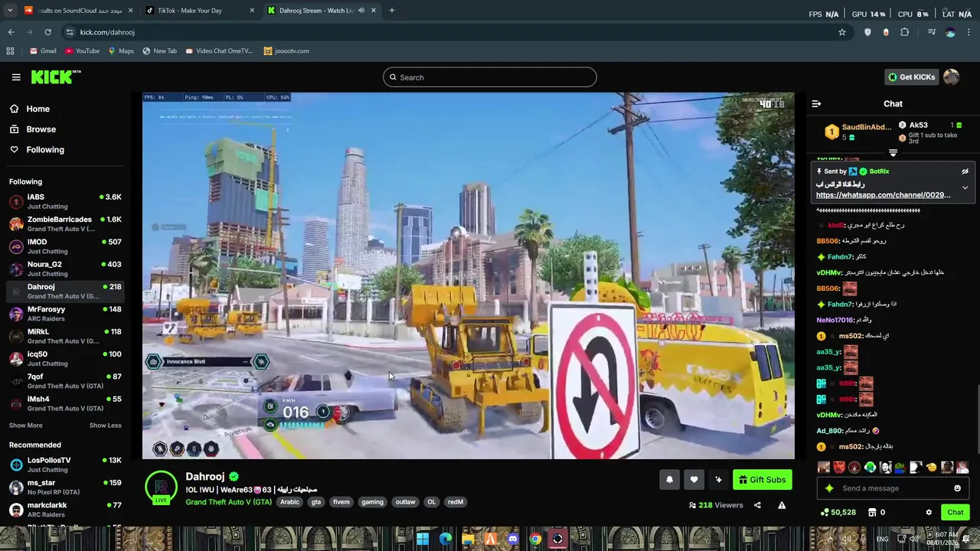980x551 pixels.
Task: Report stream using warning triangle icon
Action: 782,505
